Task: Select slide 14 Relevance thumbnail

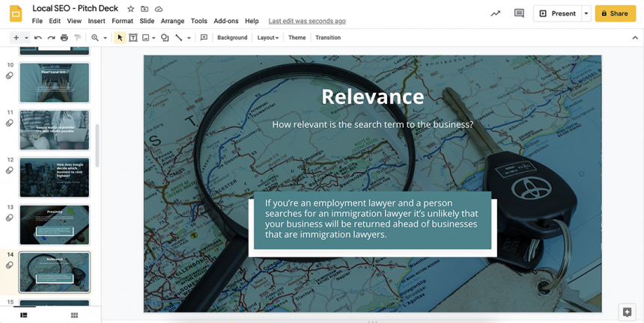Action: pyautogui.click(x=54, y=273)
